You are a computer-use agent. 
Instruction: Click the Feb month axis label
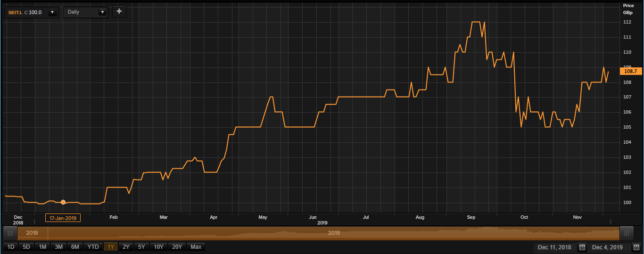[113, 217]
